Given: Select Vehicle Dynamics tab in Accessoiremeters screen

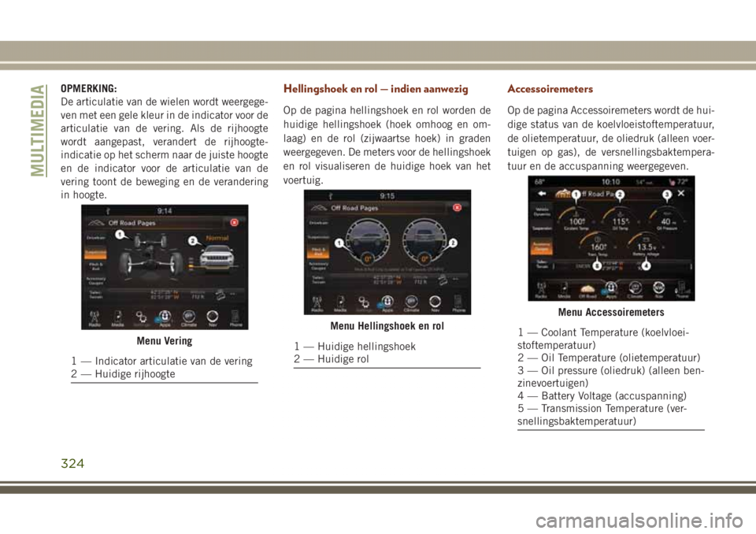Looking at the screenshot, I should coord(542,211).
